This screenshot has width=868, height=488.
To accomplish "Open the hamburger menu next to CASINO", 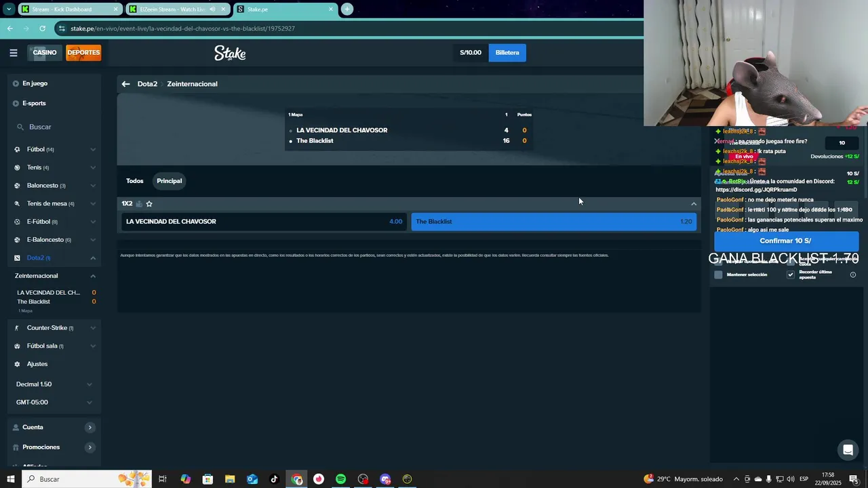I will click(x=13, y=53).
